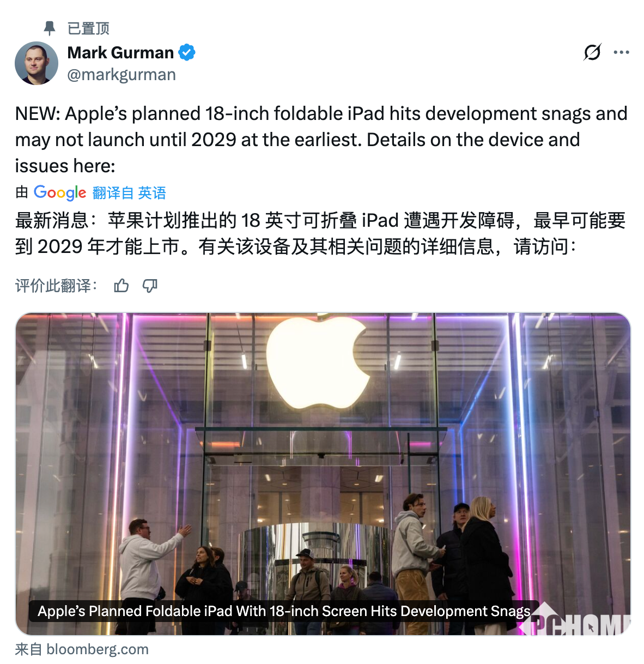Click the article headline caption overlay
This screenshot has width=644, height=664.
click(x=284, y=611)
